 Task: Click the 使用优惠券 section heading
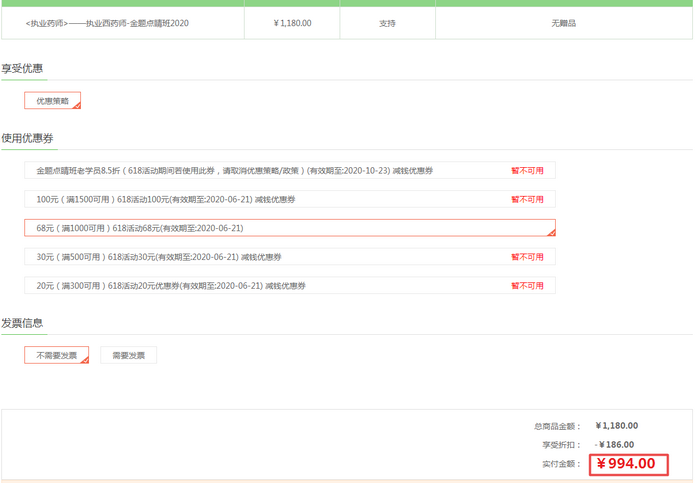(27, 138)
